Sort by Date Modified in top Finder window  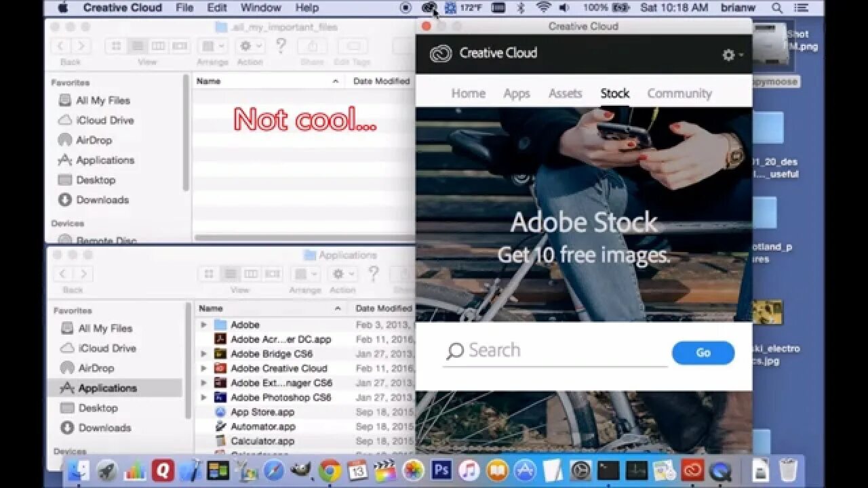(x=381, y=81)
